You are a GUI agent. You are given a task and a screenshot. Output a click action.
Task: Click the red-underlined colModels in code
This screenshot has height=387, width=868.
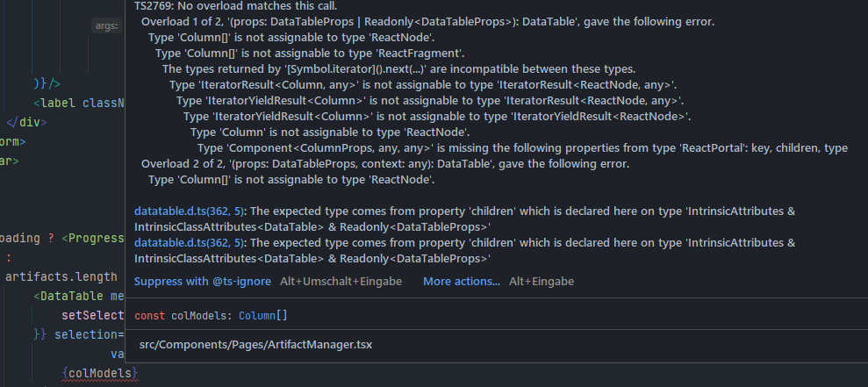pos(102,374)
